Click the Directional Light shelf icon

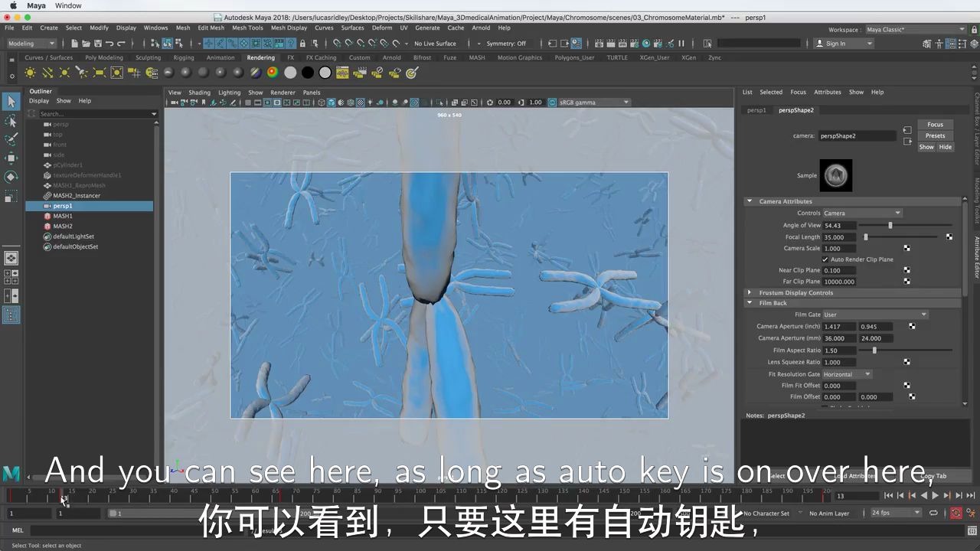pos(47,73)
